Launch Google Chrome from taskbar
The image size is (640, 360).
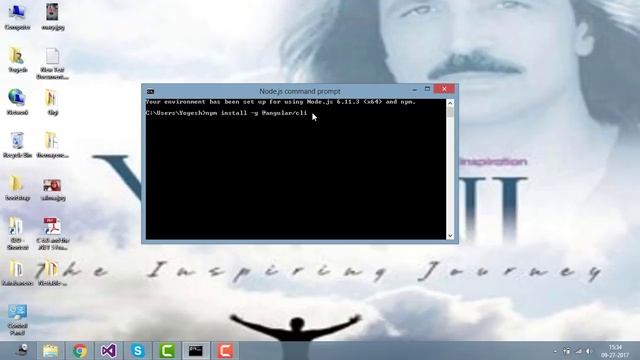pos(80,351)
